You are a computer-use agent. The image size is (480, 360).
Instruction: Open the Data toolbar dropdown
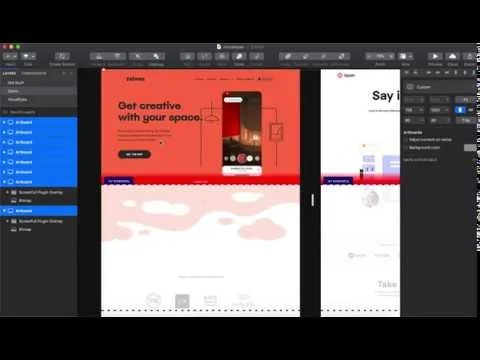click(x=28, y=56)
